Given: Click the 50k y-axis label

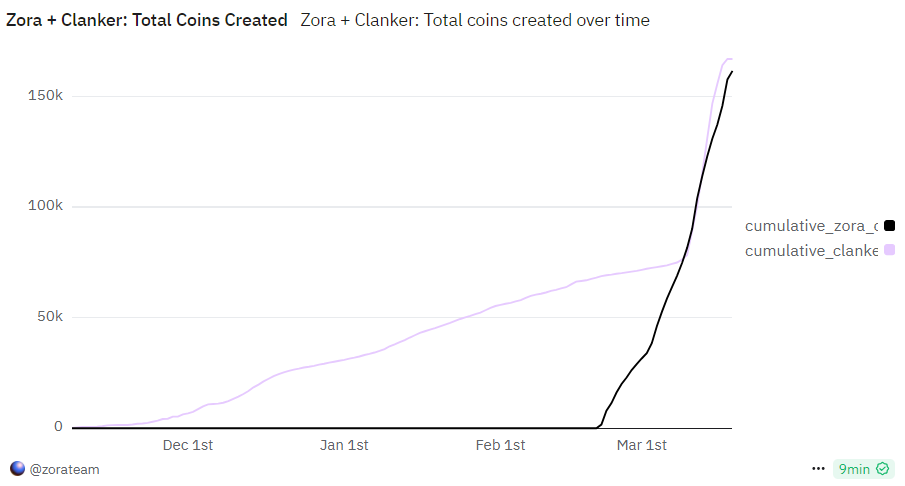Looking at the screenshot, I should click(x=49, y=317).
